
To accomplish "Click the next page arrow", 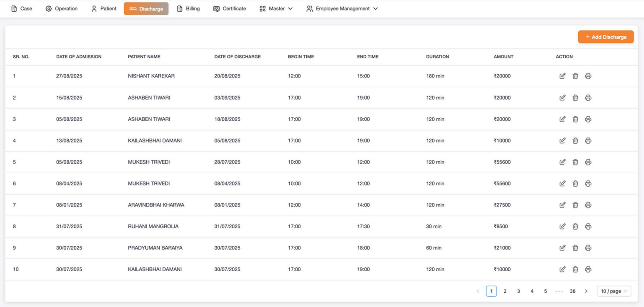I will 586,291.
